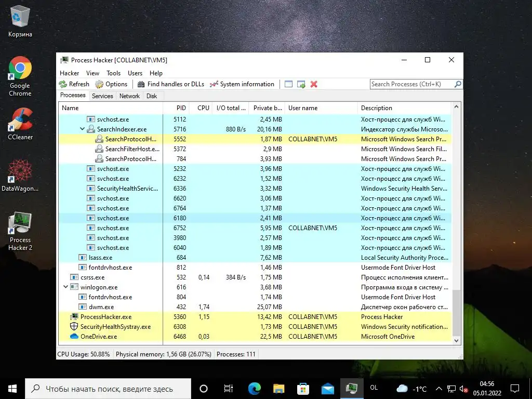Open the View menu
The height and width of the screenshot is (399, 532).
tap(92, 73)
